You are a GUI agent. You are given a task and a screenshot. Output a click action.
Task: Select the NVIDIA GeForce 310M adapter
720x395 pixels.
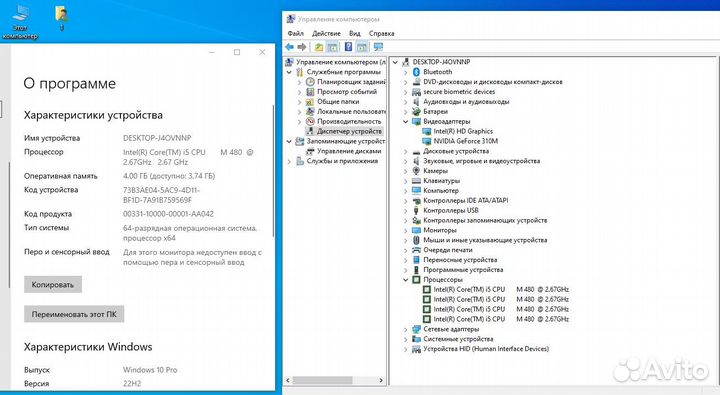point(466,141)
